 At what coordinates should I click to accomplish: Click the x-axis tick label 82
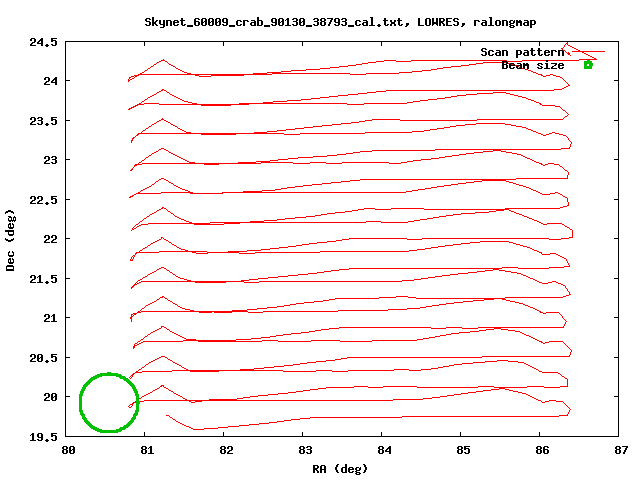click(x=226, y=450)
